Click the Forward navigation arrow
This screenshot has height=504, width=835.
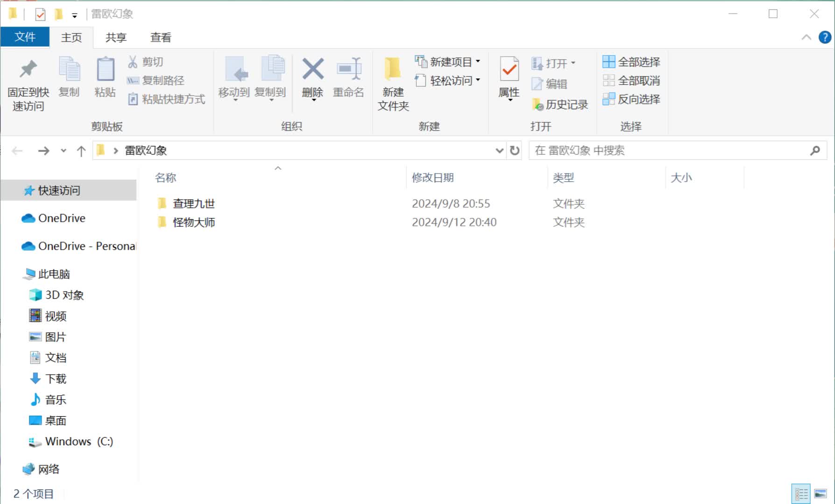tap(43, 151)
